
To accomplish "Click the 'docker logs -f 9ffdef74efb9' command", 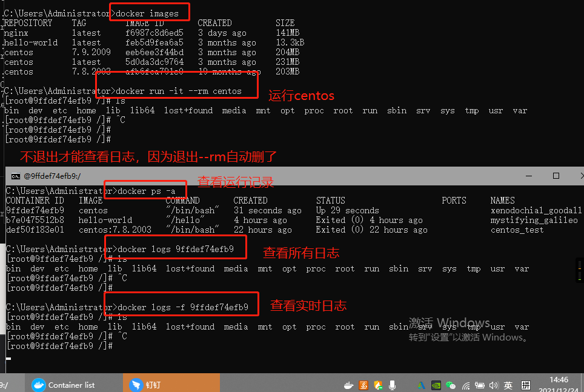I will point(183,307).
